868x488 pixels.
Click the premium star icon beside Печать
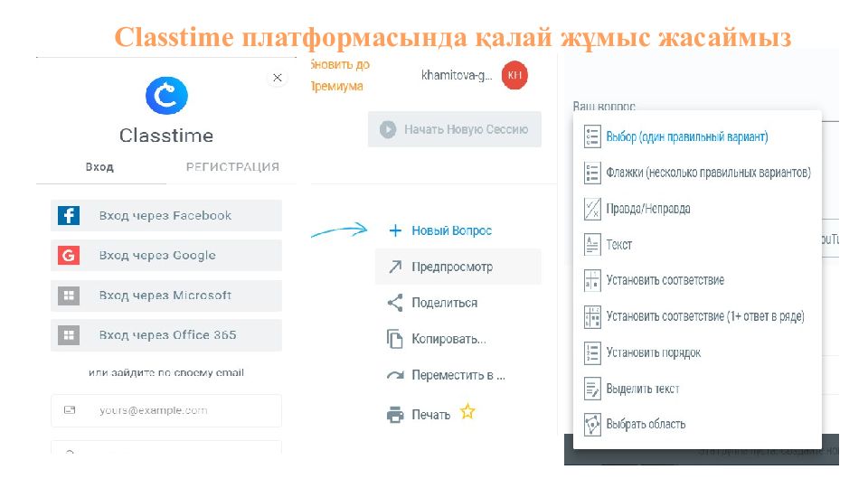(x=467, y=412)
